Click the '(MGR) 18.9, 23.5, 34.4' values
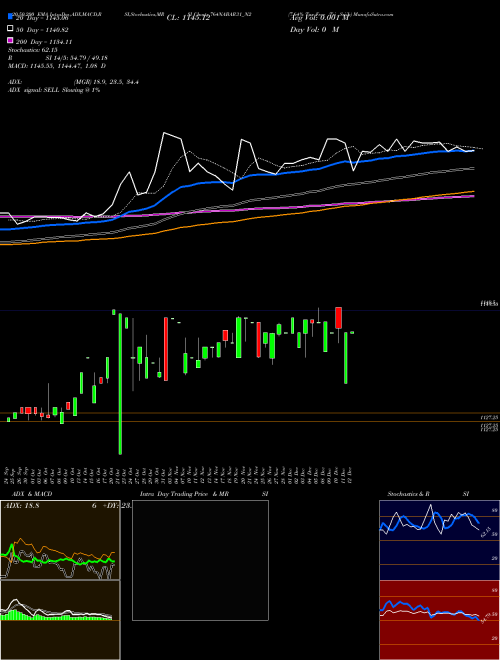Viewport: 500px width, 660px height. point(106,82)
